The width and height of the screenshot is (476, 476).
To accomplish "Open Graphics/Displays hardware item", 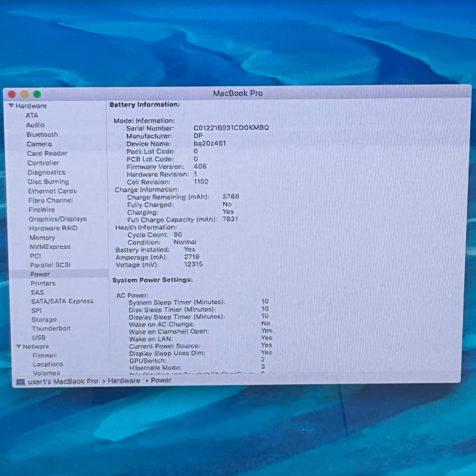I will (x=58, y=219).
